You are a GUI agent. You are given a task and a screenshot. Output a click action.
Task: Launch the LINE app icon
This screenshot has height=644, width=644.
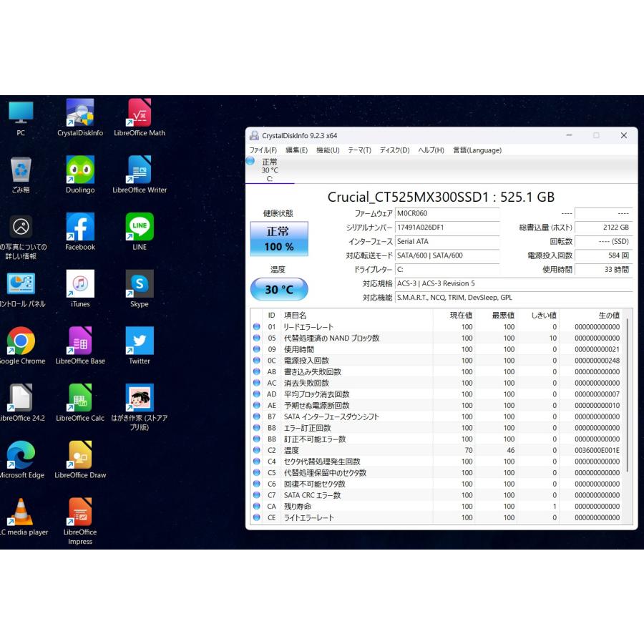(x=140, y=228)
